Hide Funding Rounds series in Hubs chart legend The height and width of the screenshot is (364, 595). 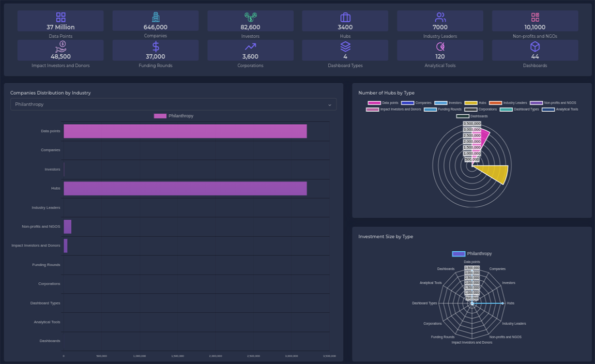443,110
